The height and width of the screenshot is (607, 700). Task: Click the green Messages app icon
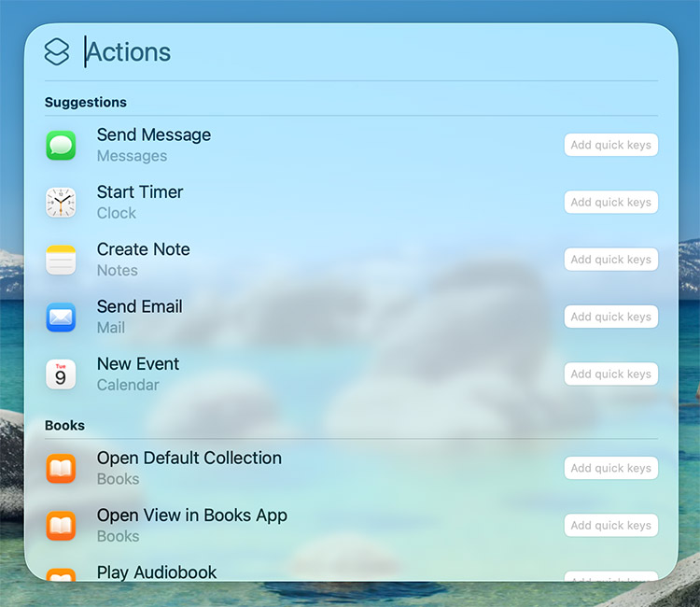[x=61, y=146]
